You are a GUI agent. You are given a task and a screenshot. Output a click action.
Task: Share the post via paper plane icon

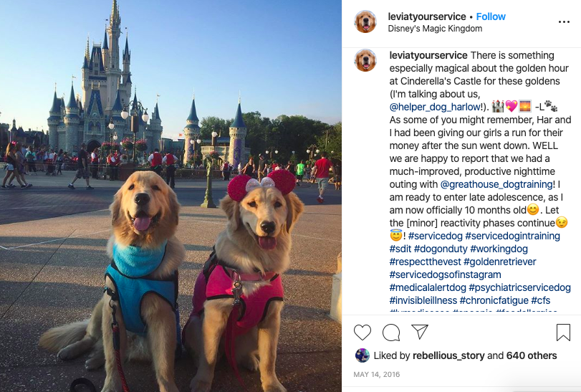[420, 332]
